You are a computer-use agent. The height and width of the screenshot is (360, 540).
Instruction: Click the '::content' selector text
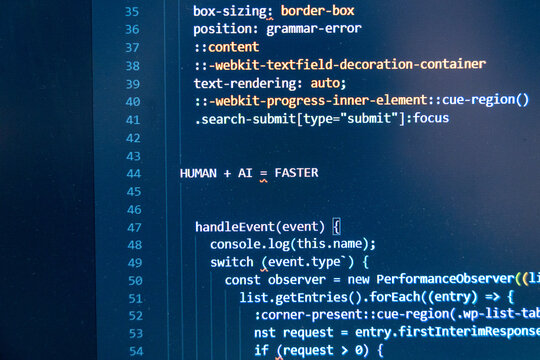(227, 47)
